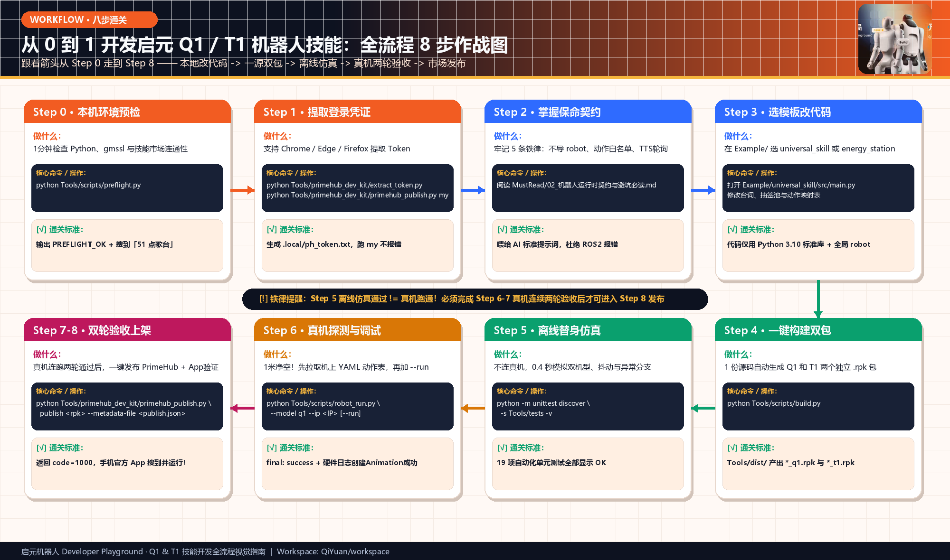The image size is (950, 560).
Task: Click the python -m unittest discover command
Action: click(x=543, y=403)
